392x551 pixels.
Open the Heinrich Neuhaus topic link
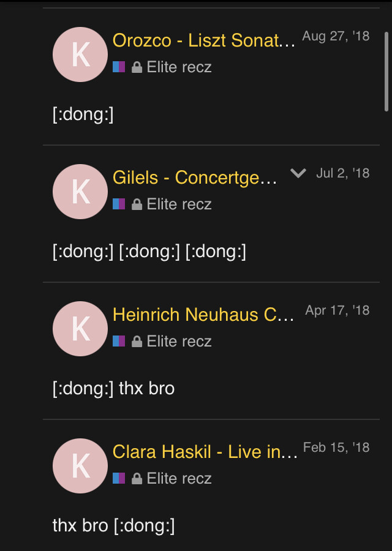pos(204,315)
